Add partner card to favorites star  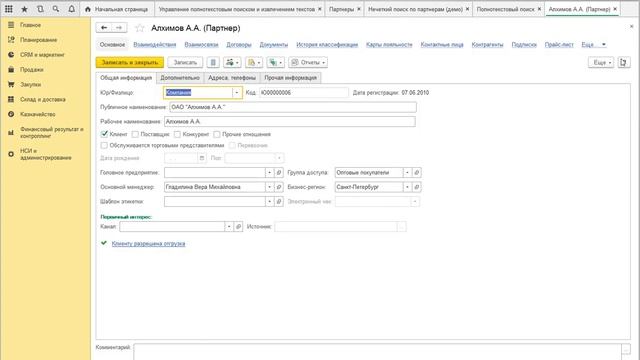(140, 28)
